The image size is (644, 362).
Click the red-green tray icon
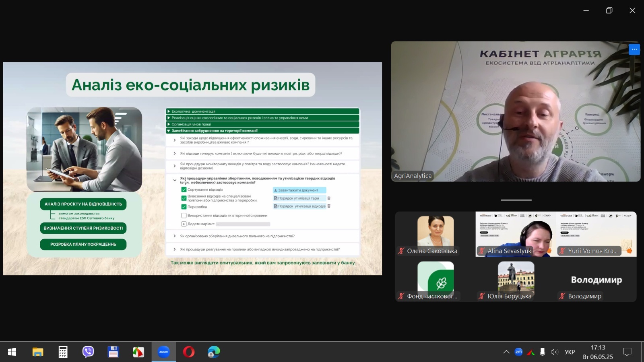[530, 352]
